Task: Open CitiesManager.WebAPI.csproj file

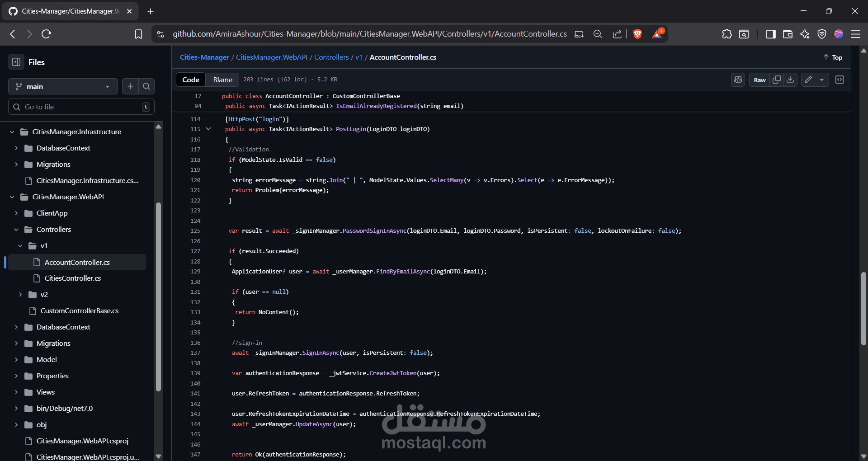Action: 82,441
